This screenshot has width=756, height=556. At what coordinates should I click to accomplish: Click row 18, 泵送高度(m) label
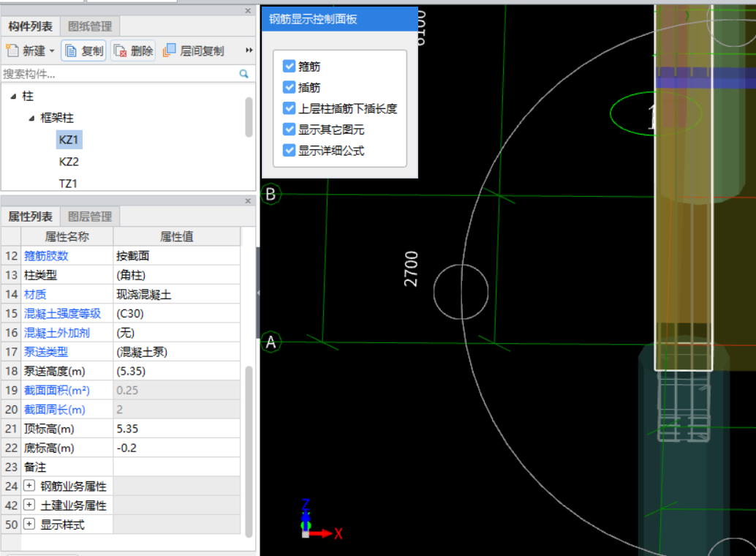click(55, 371)
